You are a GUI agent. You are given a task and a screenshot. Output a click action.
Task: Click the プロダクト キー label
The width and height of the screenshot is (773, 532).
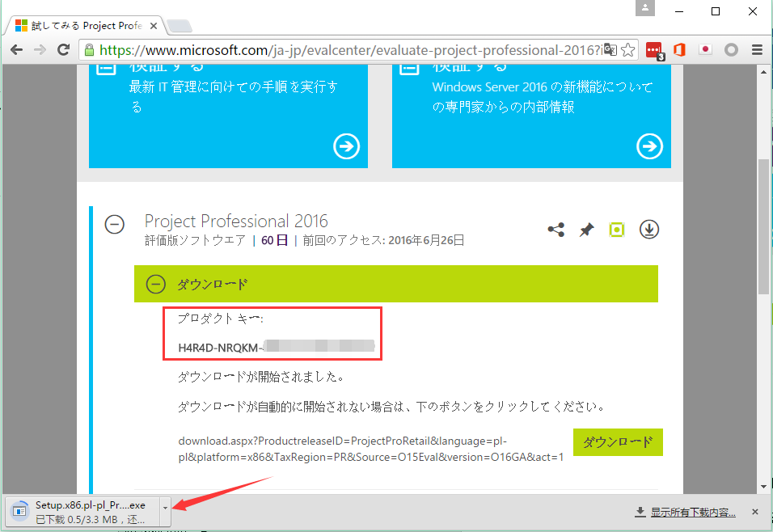pyautogui.click(x=221, y=319)
